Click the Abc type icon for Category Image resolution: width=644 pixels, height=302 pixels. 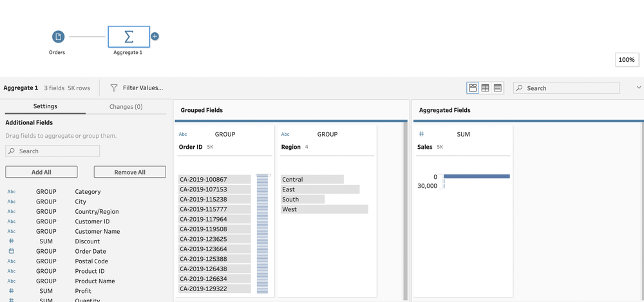(12, 192)
